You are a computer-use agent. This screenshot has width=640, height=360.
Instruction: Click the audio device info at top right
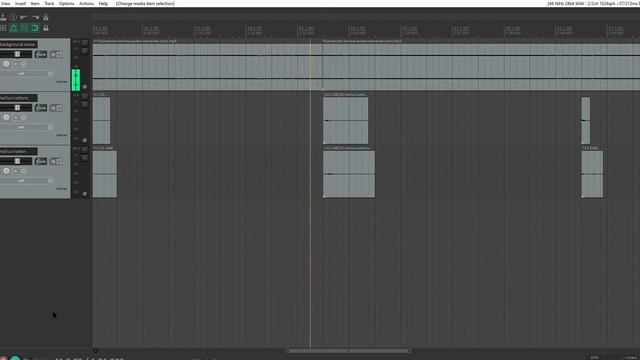[x=593, y=3]
